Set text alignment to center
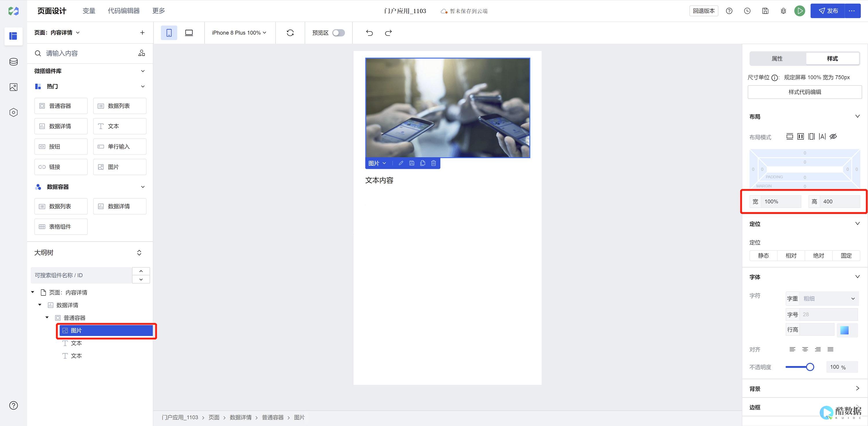Image resolution: width=868 pixels, height=426 pixels. click(805, 350)
